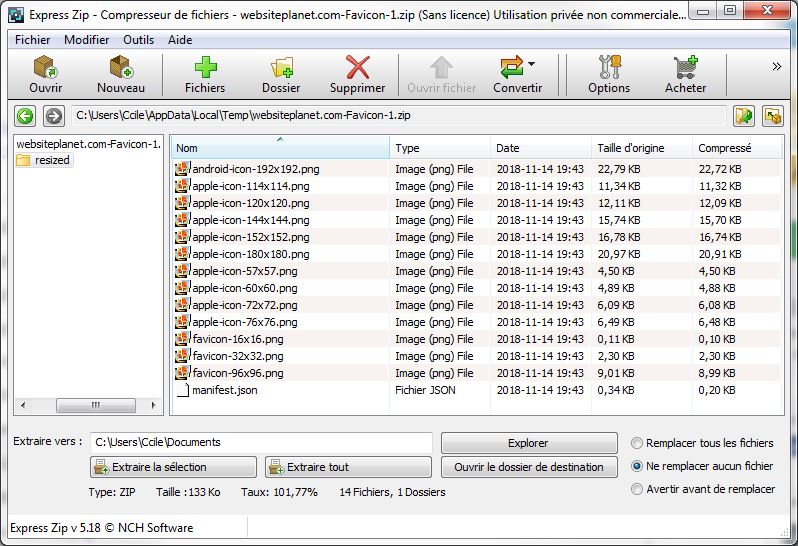This screenshot has height=546, width=798.
Task: Go back with the green left arrow
Action: [x=25, y=116]
